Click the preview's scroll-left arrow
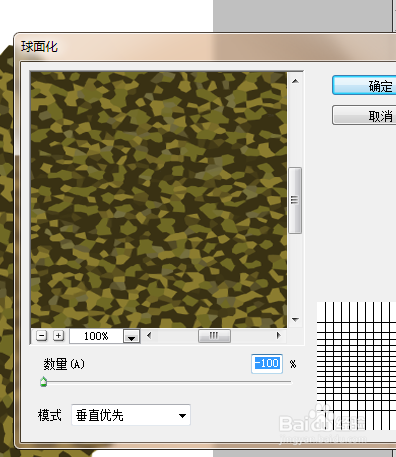 tap(149, 336)
